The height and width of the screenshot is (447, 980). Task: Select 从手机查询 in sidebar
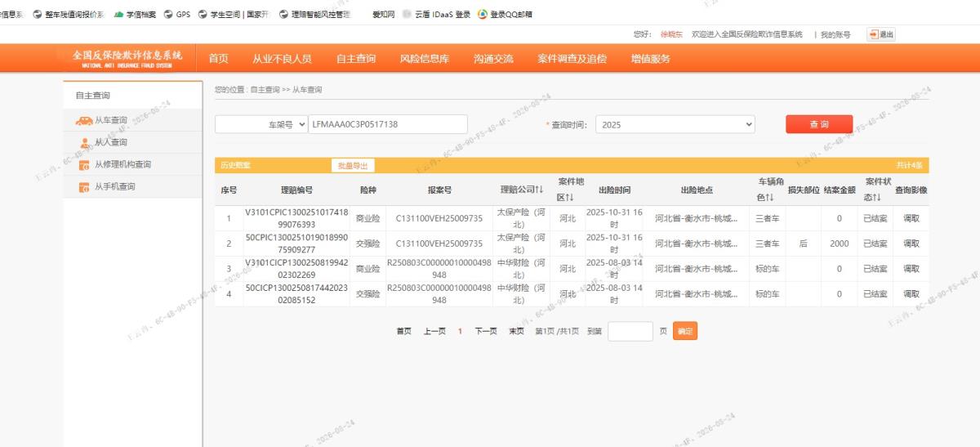pos(114,186)
